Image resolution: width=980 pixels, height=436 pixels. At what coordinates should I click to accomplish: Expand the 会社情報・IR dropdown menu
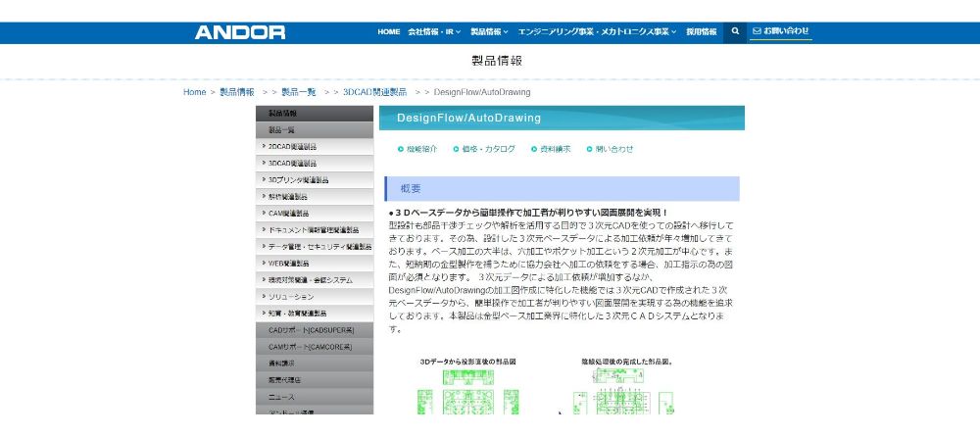click(x=434, y=32)
